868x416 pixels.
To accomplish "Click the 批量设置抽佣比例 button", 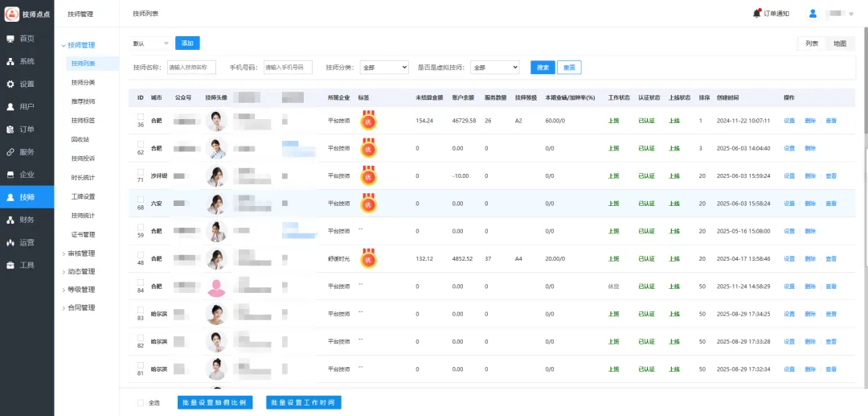I will click(x=215, y=402).
